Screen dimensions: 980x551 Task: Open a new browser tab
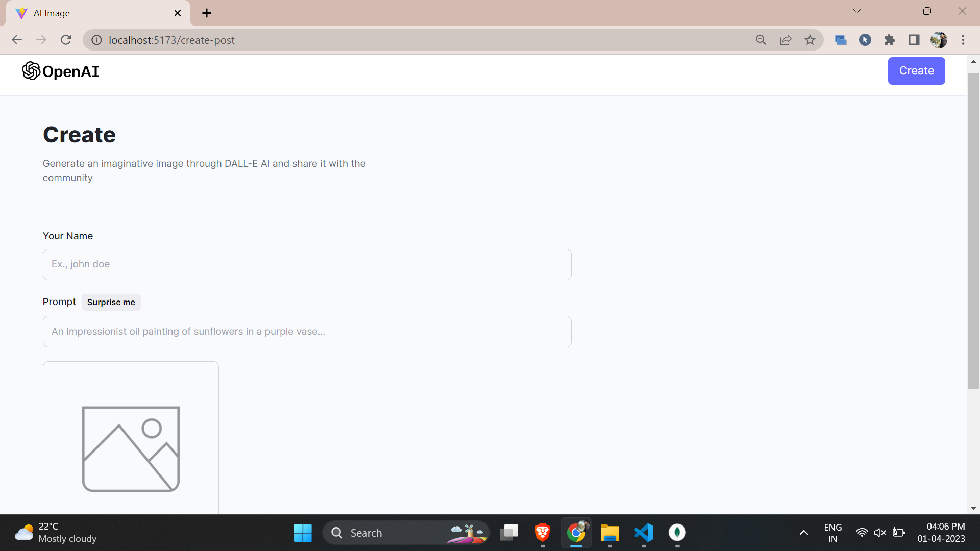tap(207, 13)
